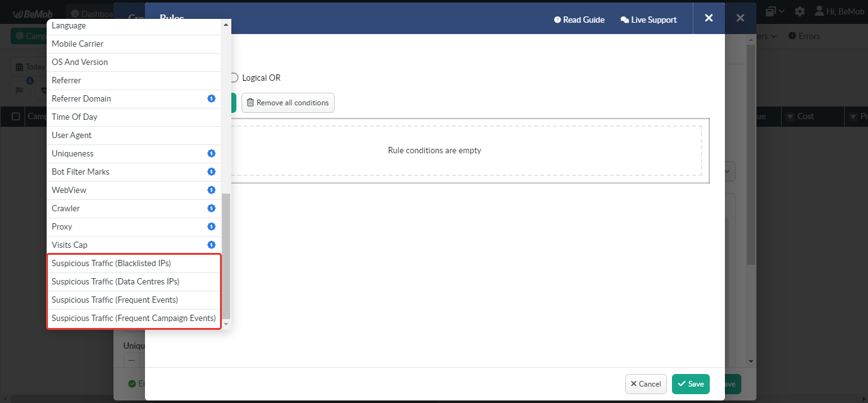
Task: Select Bot Filter Marks condition
Action: 134,172
